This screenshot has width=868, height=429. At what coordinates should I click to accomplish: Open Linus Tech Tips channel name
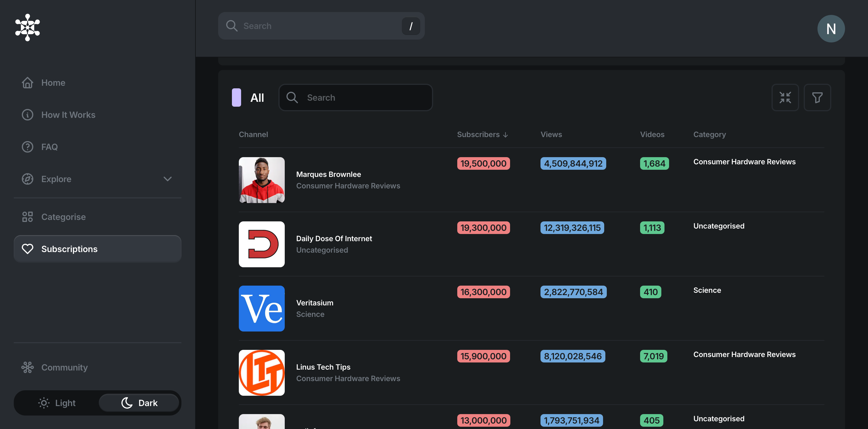pyautogui.click(x=323, y=367)
